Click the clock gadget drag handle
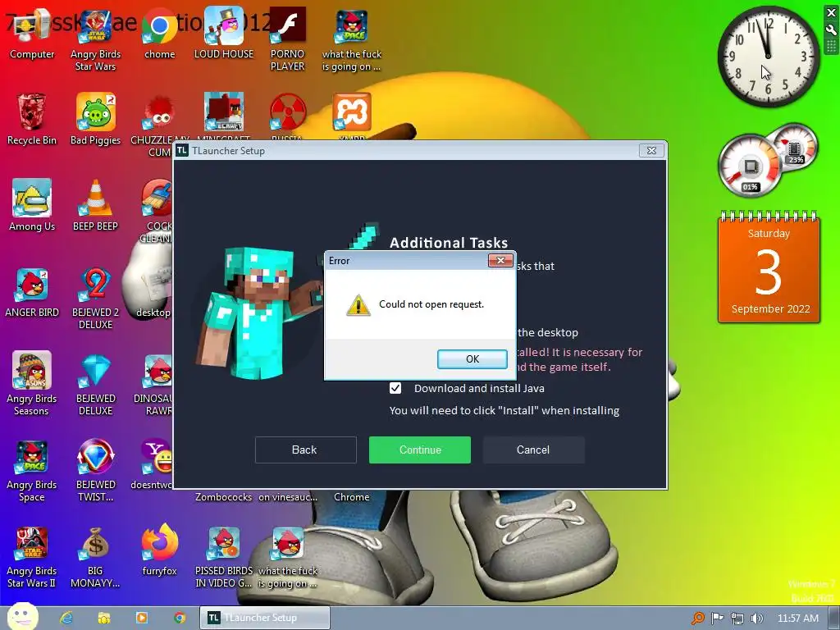 tap(832, 46)
